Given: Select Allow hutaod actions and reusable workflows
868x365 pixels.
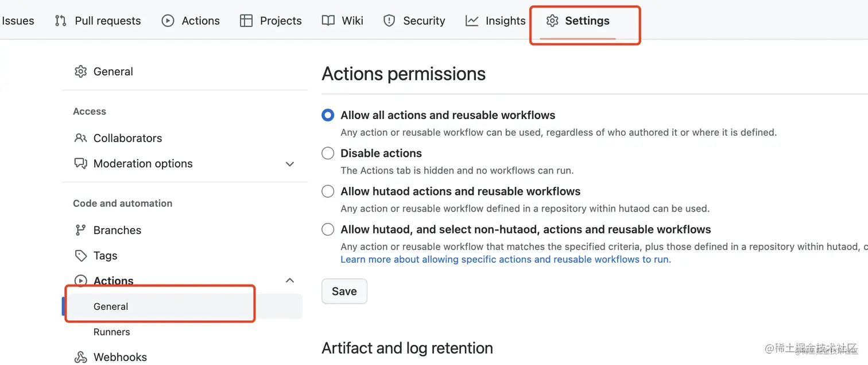Looking at the screenshot, I should pyautogui.click(x=328, y=191).
